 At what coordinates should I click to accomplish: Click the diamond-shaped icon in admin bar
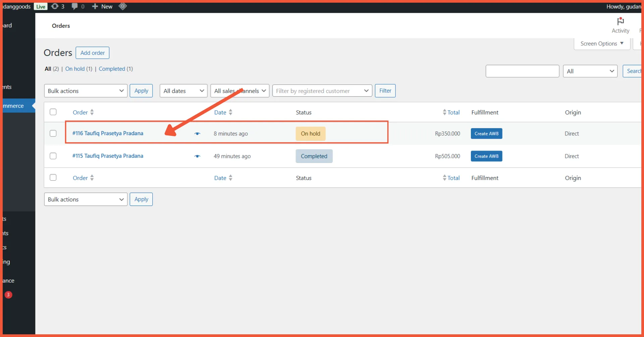tap(123, 6)
